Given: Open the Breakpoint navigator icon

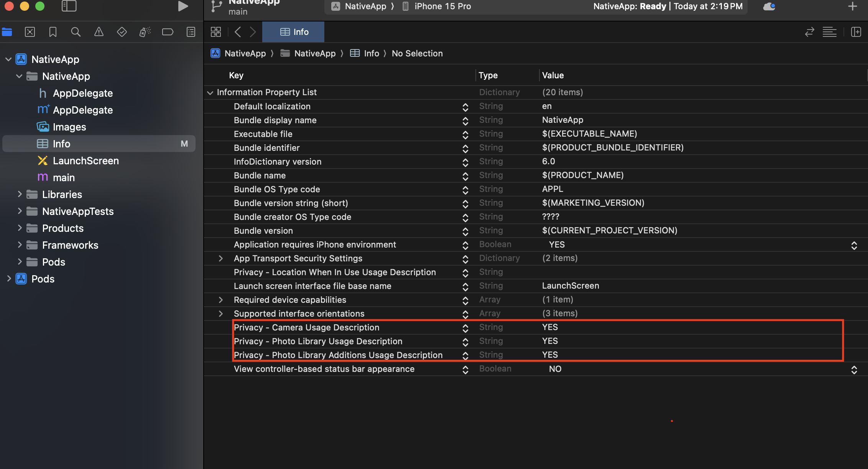Looking at the screenshot, I should [168, 32].
